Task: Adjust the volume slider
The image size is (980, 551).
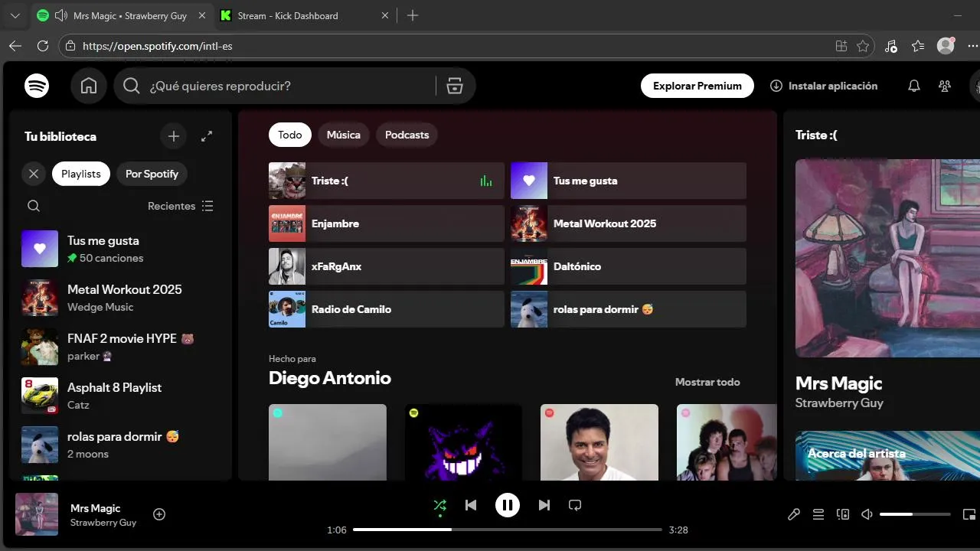Action: pyautogui.click(x=915, y=514)
